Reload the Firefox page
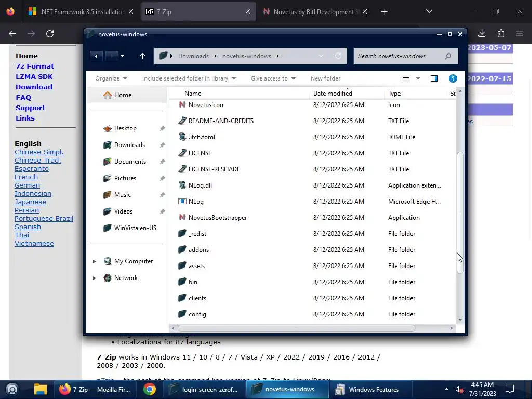Viewport: 532px width, 399px height. pyautogui.click(x=50, y=34)
